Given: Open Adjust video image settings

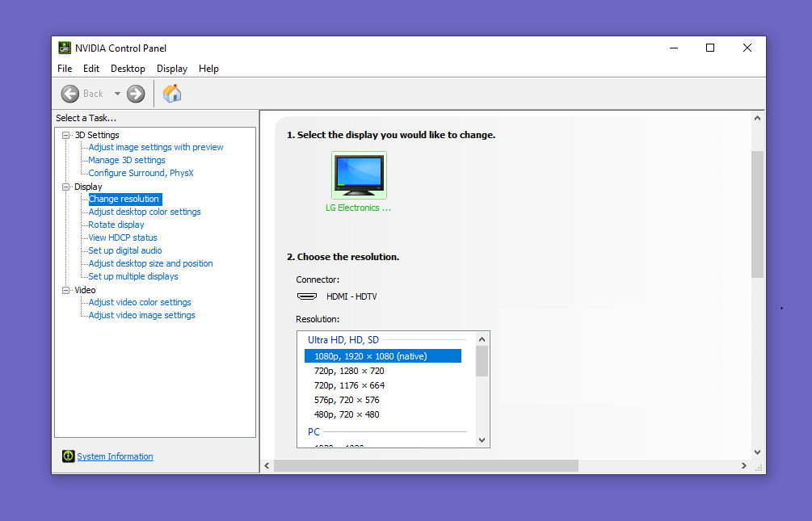Looking at the screenshot, I should 142,315.
